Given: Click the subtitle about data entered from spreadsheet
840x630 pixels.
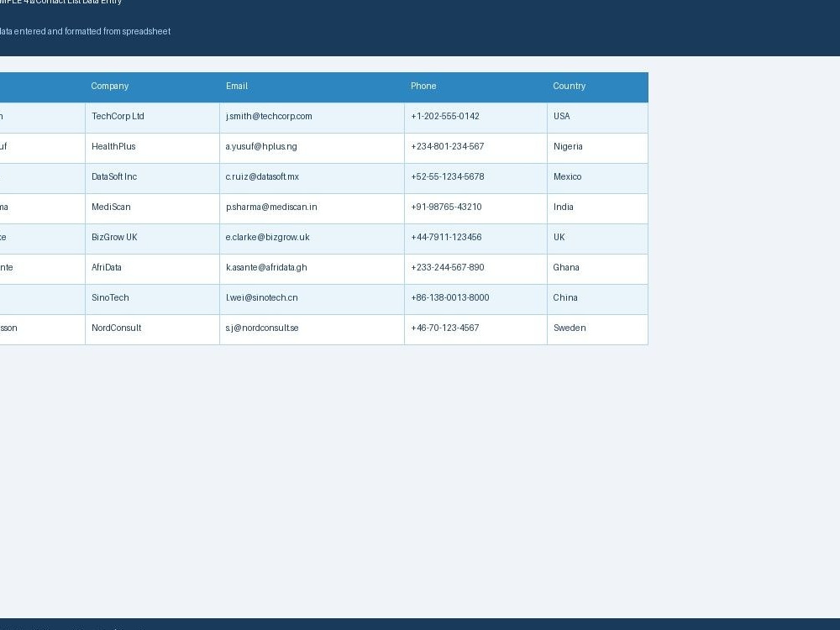Looking at the screenshot, I should (85, 32).
